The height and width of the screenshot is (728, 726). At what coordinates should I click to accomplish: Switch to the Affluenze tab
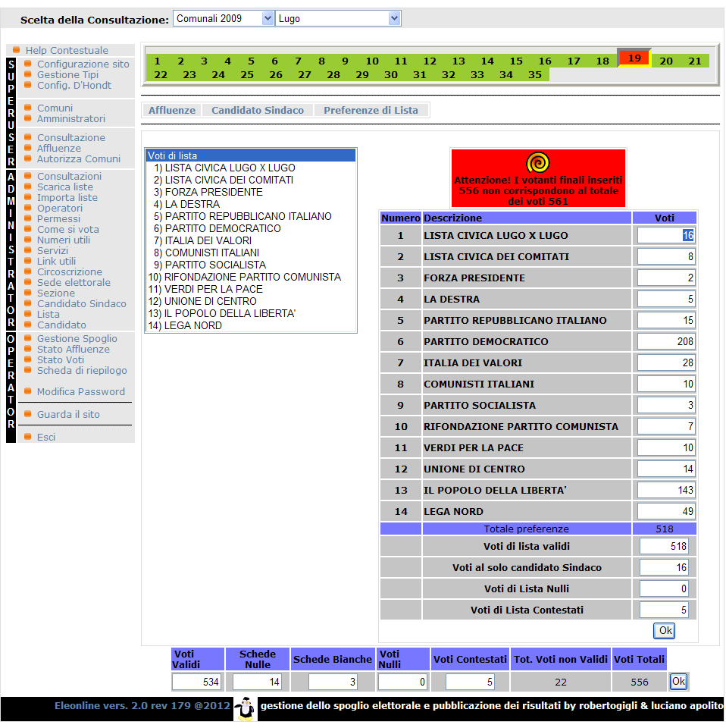(x=172, y=111)
